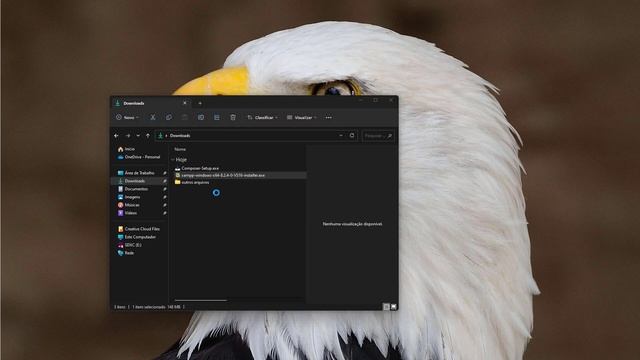
Task: Open the Classificar sort dropdown
Action: click(262, 118)
